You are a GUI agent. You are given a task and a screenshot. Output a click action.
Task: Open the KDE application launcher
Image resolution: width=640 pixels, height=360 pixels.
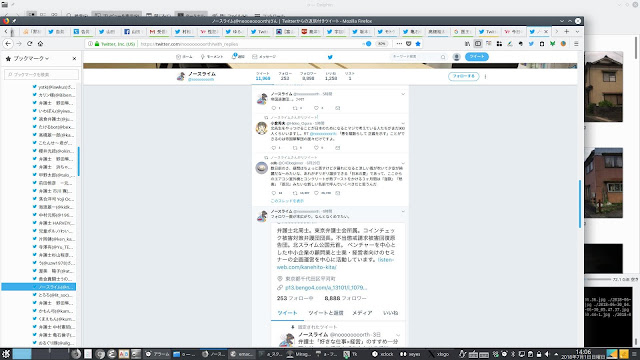coord(6,354)
